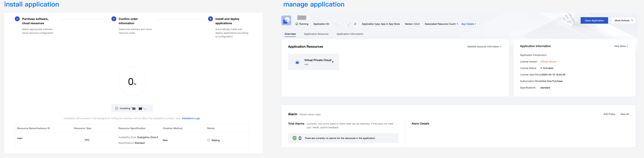Select the Overview tab

[x=290, y=34]
